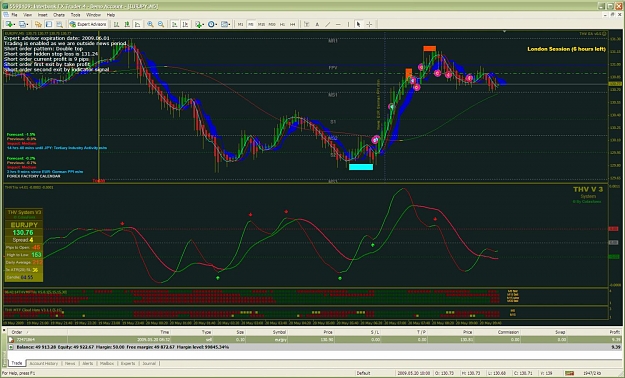The height and width of the screenshot is (378, 625).
Task: Open the File menu
Action: tap(14, 15)
